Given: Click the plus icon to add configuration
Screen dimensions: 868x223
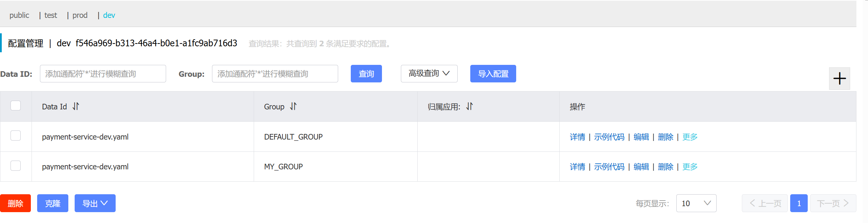Looking at the screenshot, I should pos(839,79).
